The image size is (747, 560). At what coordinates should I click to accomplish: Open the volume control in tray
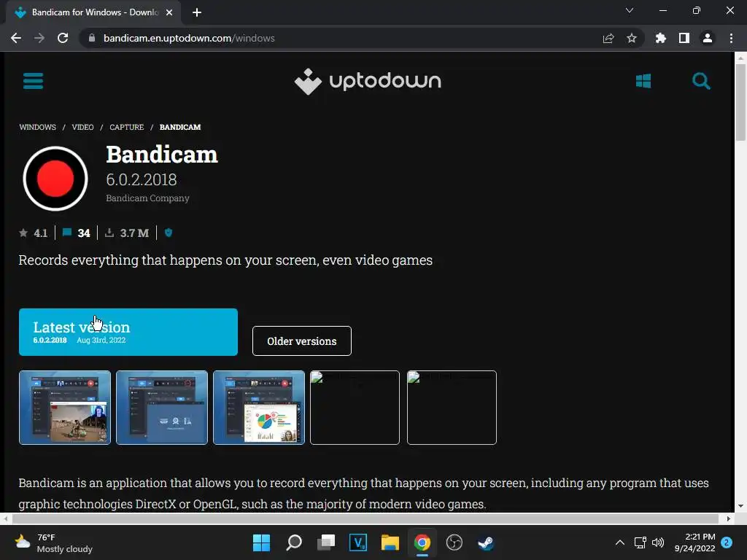click(x=658, y=542)
